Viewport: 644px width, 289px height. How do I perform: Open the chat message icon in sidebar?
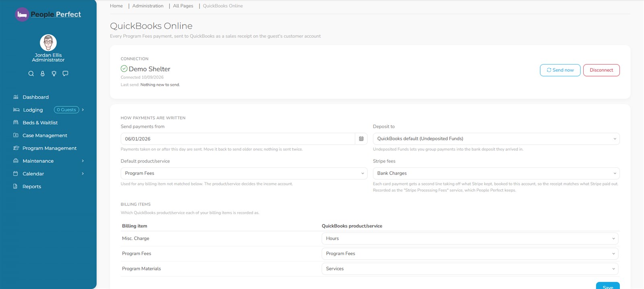click(65, 73)
